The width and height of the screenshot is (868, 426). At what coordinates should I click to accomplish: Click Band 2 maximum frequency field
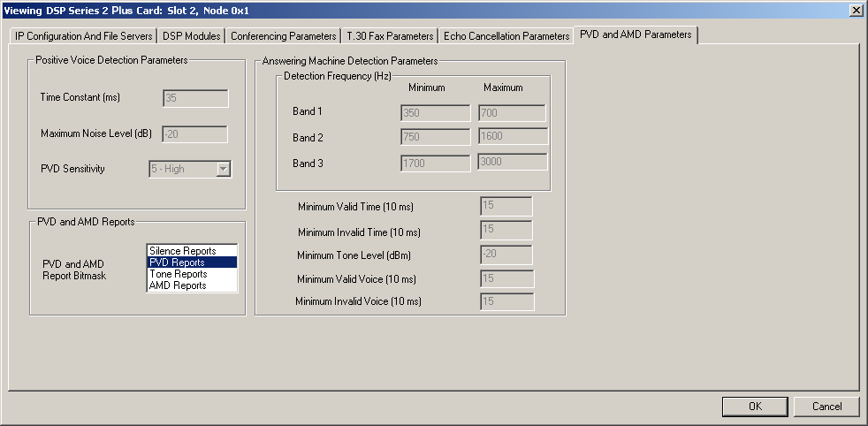[513, 136]
